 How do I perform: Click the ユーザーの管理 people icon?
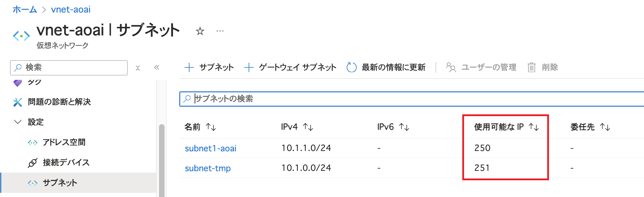451,67
